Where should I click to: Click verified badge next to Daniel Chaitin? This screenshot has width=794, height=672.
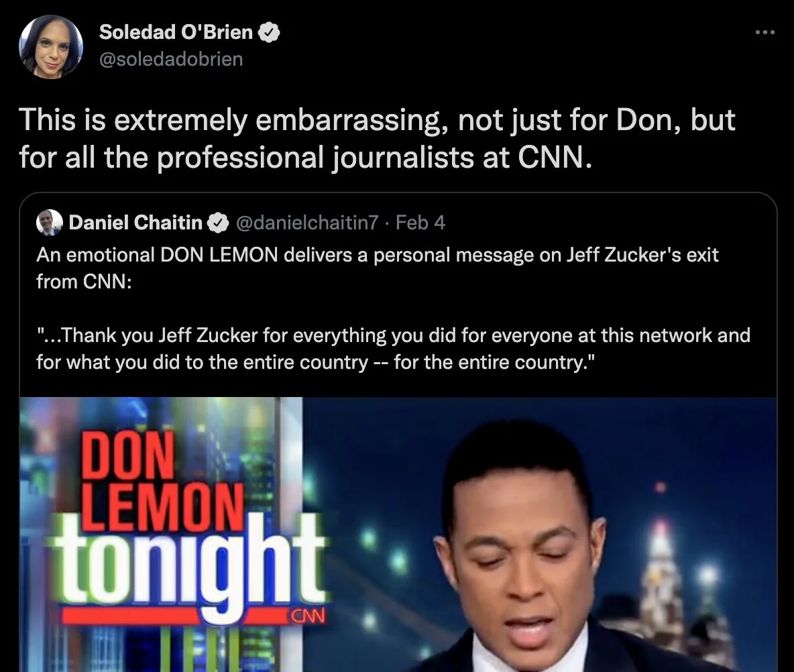point(218,223)
